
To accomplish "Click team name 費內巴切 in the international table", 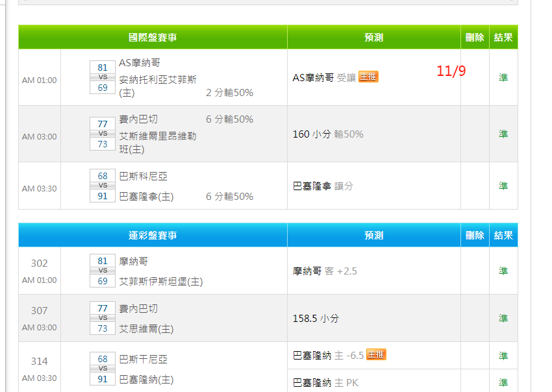I will click(x=138, y=119).
